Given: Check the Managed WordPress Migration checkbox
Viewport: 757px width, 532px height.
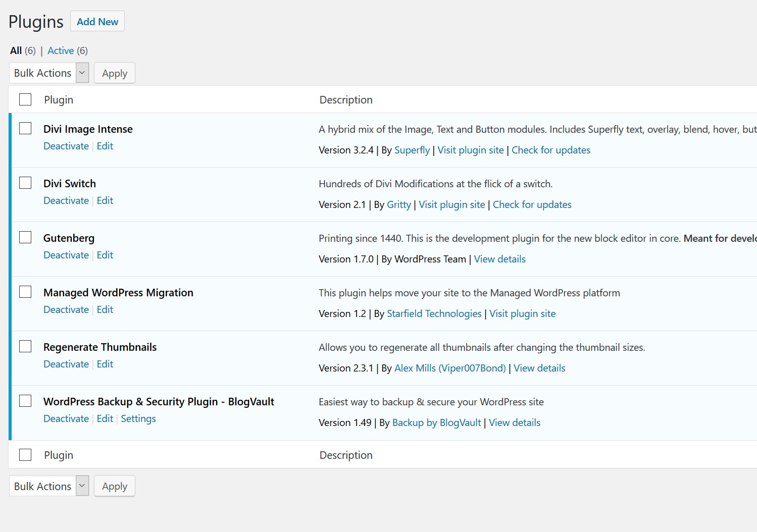Looking at the screenshot, I should (x=25, y=292).
